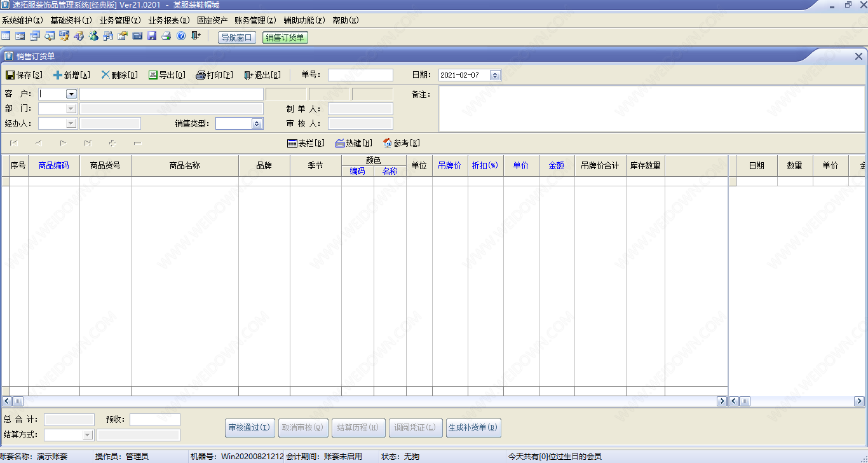This screenshot has height=463, width=868.
Task: Click the grayed minus remove-row icon
Action: click(x=137, y=143)
